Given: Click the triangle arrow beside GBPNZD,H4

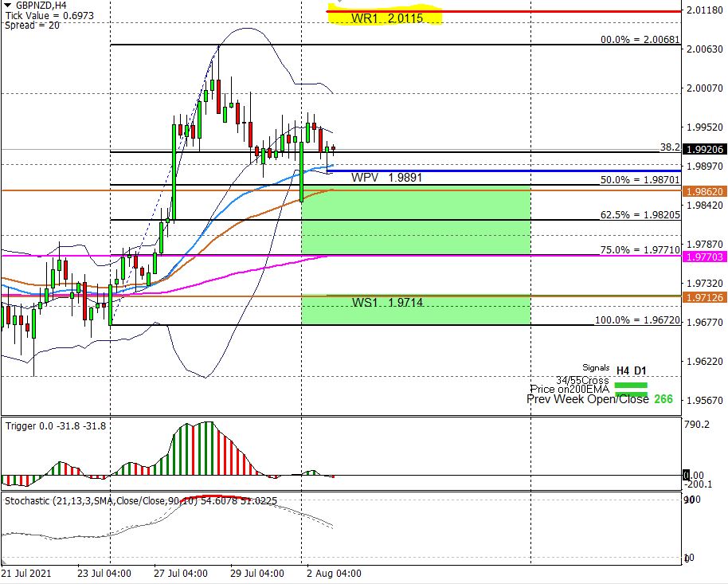Looking at the screenshot, I should [x=8, y=5].
